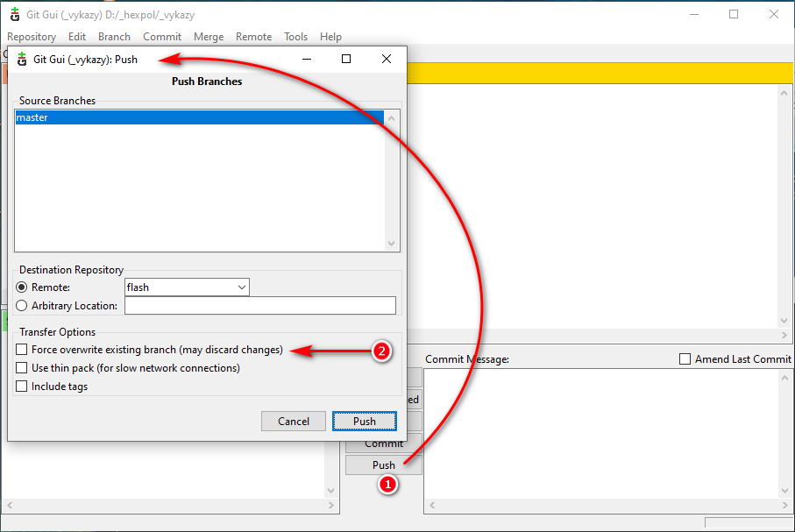Select master in Source Branches list
Viewport: 795px width, 532px height.
199,117
